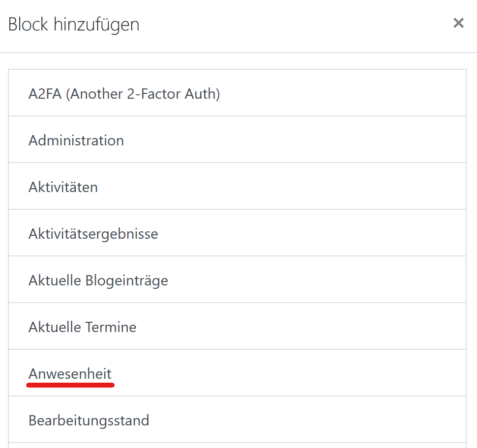Select the first block list entry A2FA
The width and height of the screenshot is (477, 448).
[x=238, y=93]
